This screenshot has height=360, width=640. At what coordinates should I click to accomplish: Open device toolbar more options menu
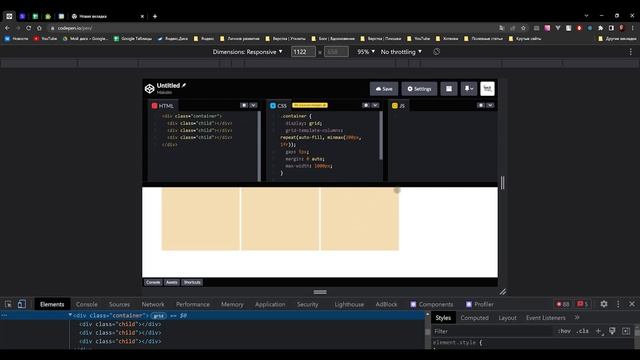pyautogui.click(x=631, y=52)
